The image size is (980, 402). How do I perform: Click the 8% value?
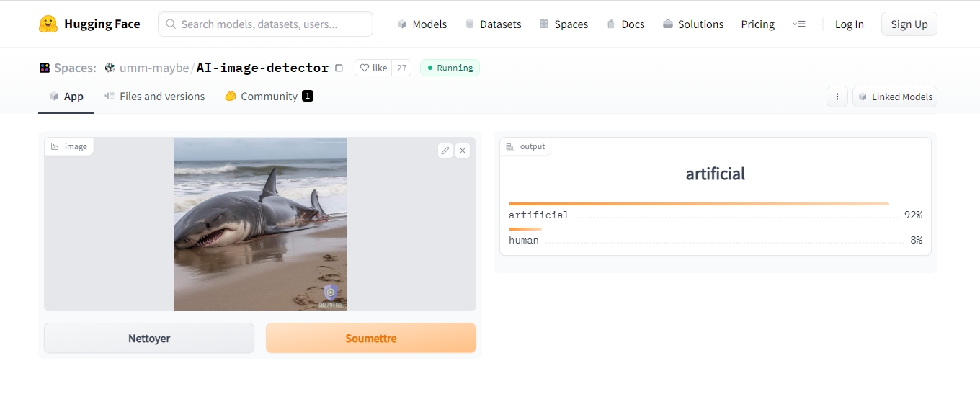pyautogui.click(x=916, y=240)
